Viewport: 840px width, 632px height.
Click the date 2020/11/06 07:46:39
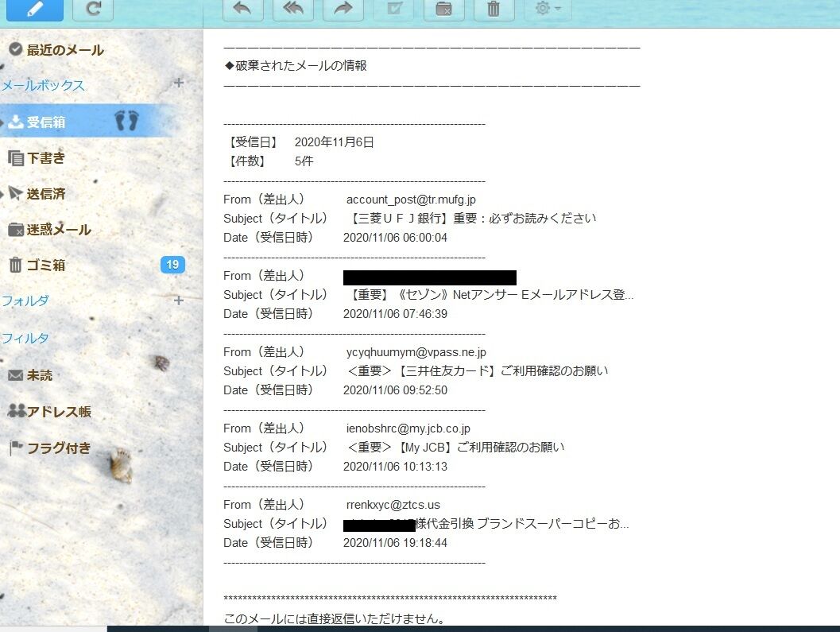(x=395, y=313)
